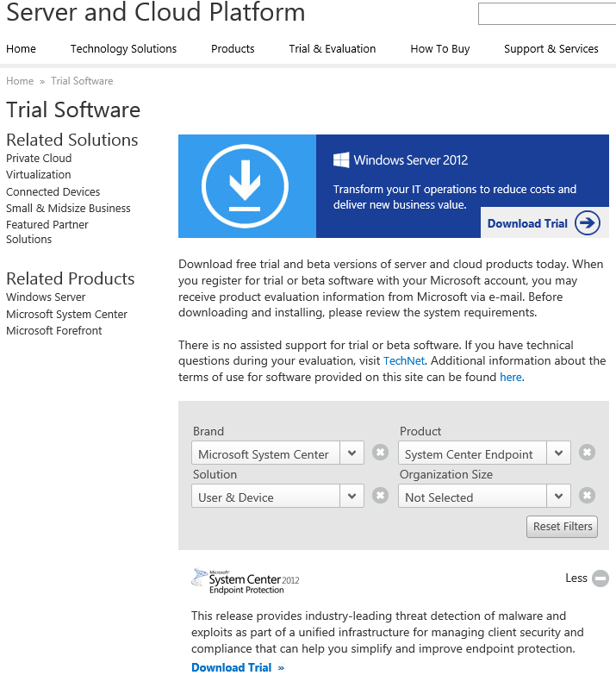Open the How To Buy menu
Image resolution: width=616 pixels, height=694 pixels.
pyautogui.click(x=440, y=48)
